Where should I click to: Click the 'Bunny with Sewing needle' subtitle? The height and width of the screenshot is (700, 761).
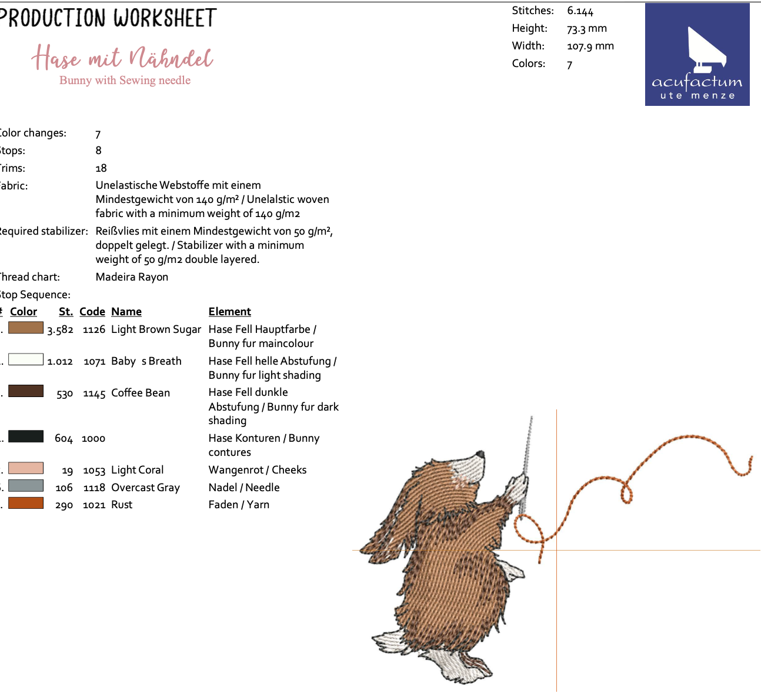pos(125,81)
